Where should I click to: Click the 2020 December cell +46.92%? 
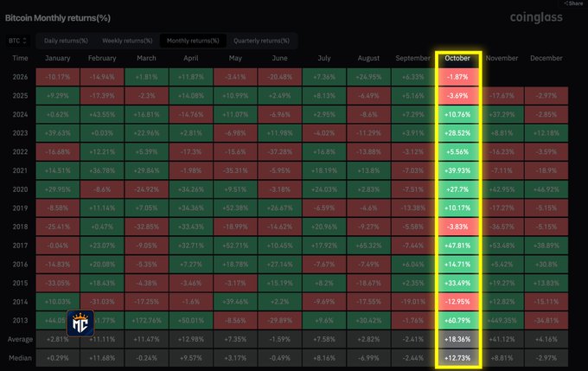[546, 189]
